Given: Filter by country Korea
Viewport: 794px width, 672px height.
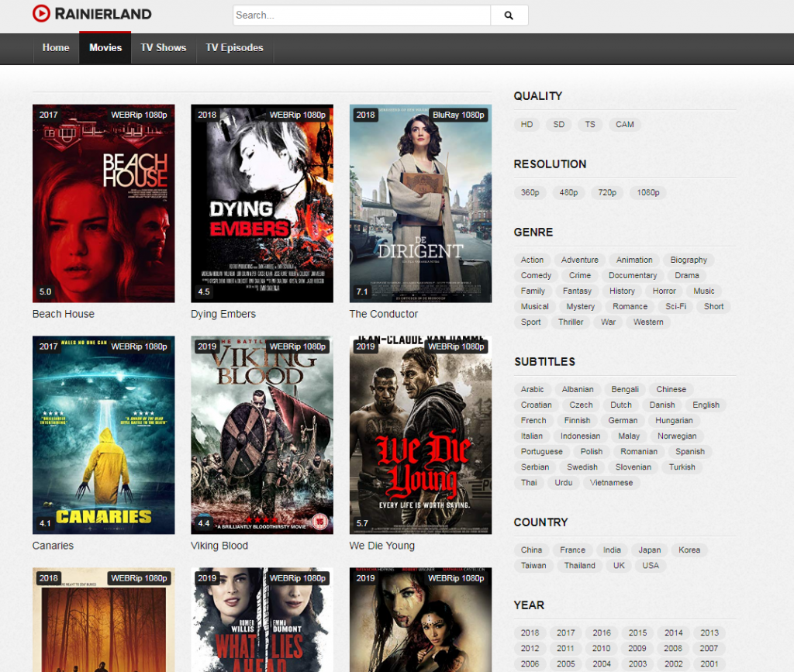Looking at the screenshot, I should click(x=689, y=550).
